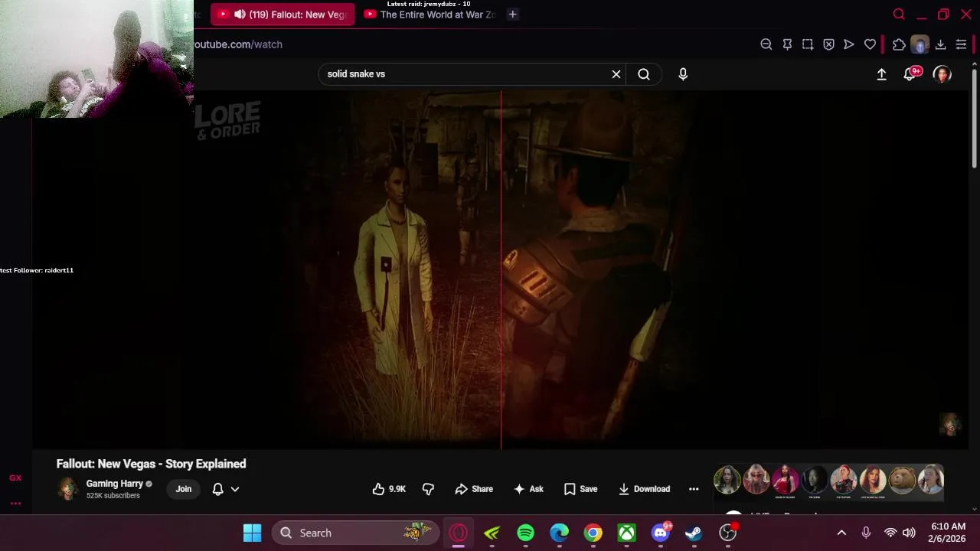Open YouTube account avatar menu
The image size is (980, 551).
pyautogui.click(x=942, y=74)
